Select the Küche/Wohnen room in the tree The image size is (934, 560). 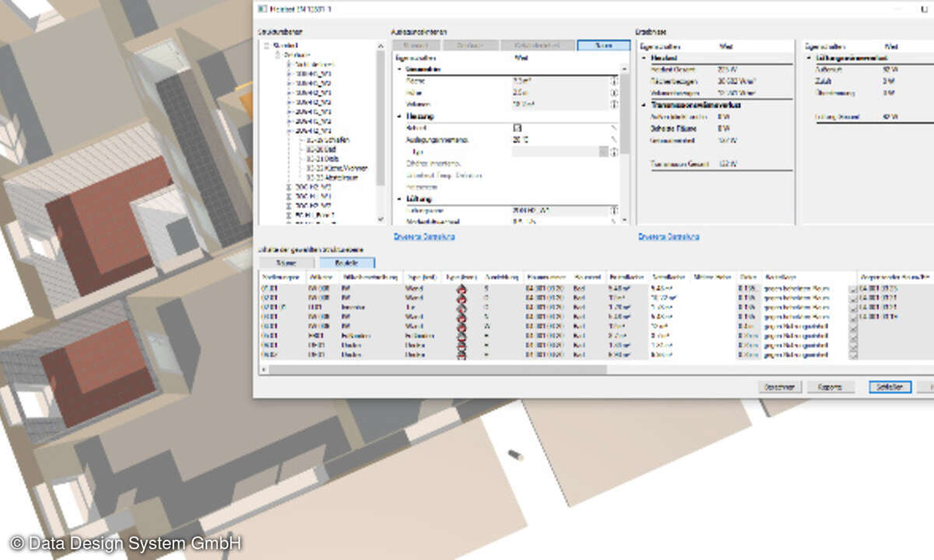pos(337,168)
